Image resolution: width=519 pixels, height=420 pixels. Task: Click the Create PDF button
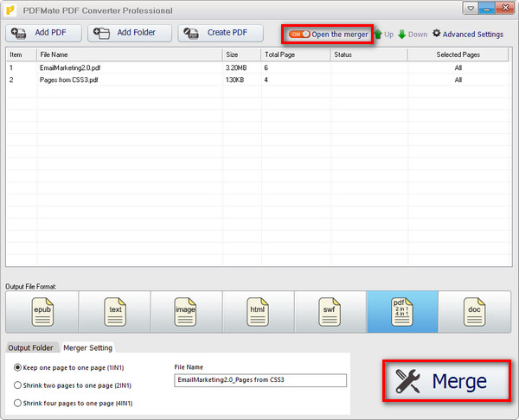pos(221,33)
